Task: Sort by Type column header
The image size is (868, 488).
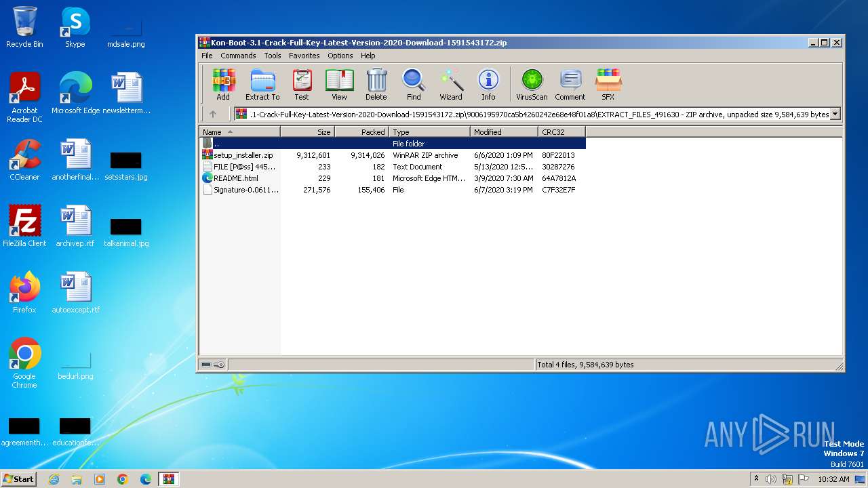Action: coord(430,132)
